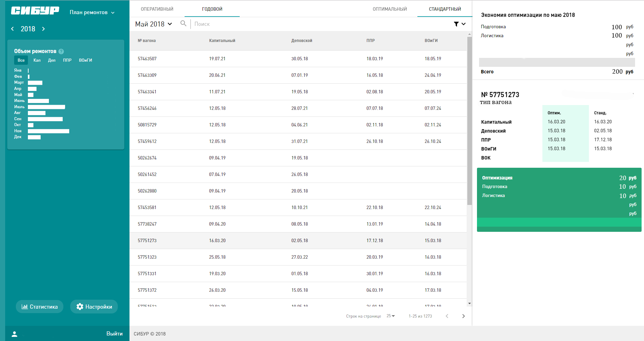Go to previous table page arrow
The width and height of the screenshot is (644, 341).
tap(447, 316)
